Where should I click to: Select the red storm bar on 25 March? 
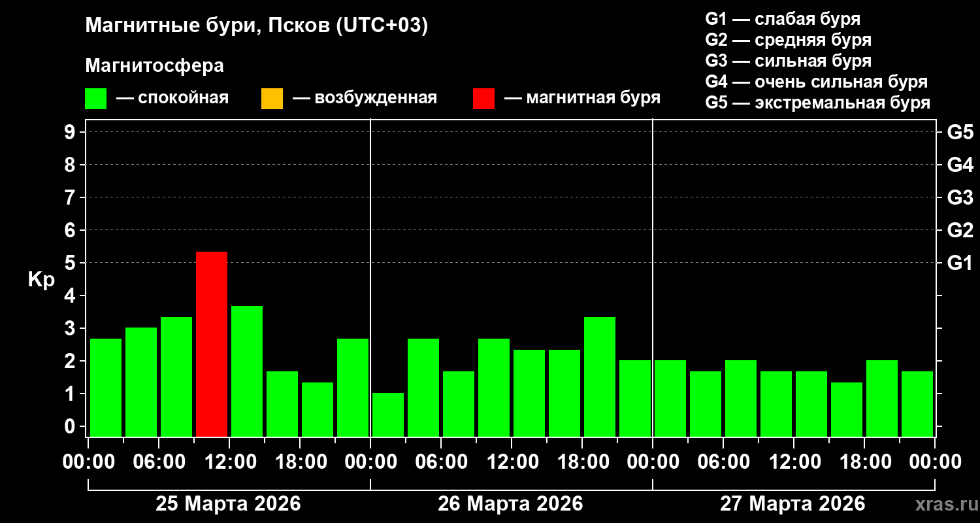tap(212, 344)
